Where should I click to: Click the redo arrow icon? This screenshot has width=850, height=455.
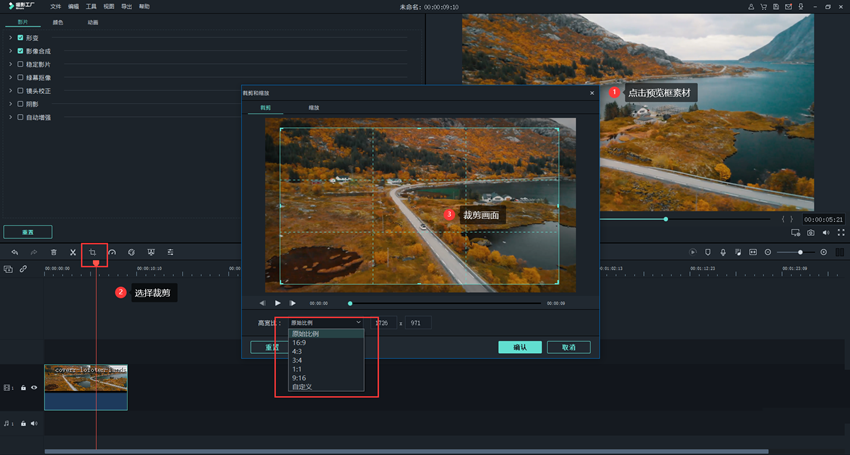point(34,252)
